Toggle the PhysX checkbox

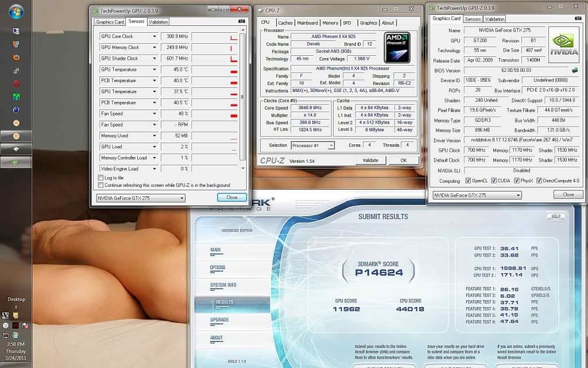point(517,181)
